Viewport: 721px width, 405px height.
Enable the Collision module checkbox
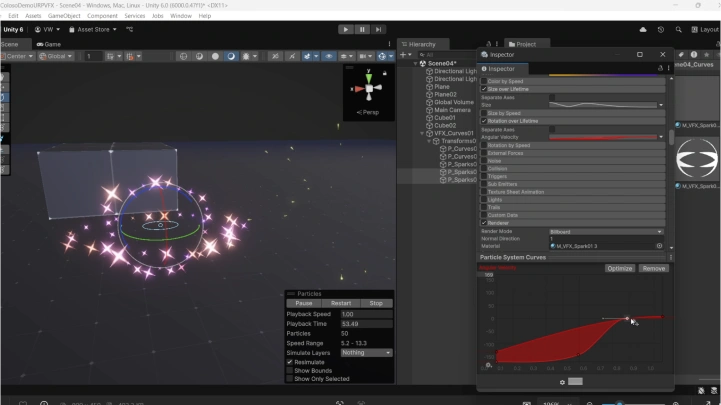pos(484,169)
